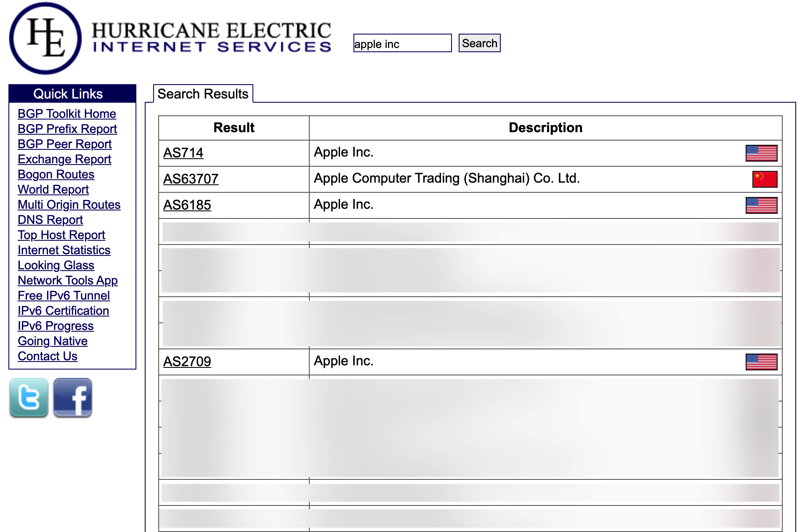This screenshot has width=797, height=532.
Task: Open the World Report link
Action: pyautogui.click(x=53, y=189)
